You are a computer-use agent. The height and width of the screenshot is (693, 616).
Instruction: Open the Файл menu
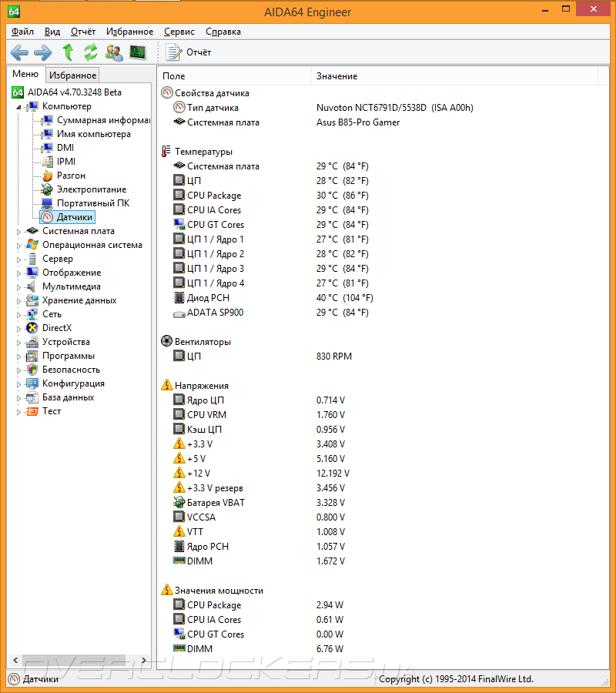point(22,32)
